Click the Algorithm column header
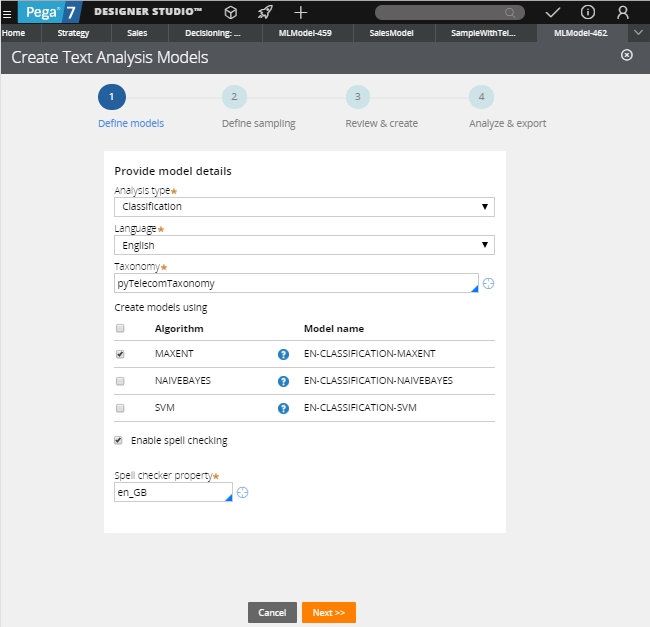Image resolution: width=650 pixels, height=627 pixels. click(179, 329)
